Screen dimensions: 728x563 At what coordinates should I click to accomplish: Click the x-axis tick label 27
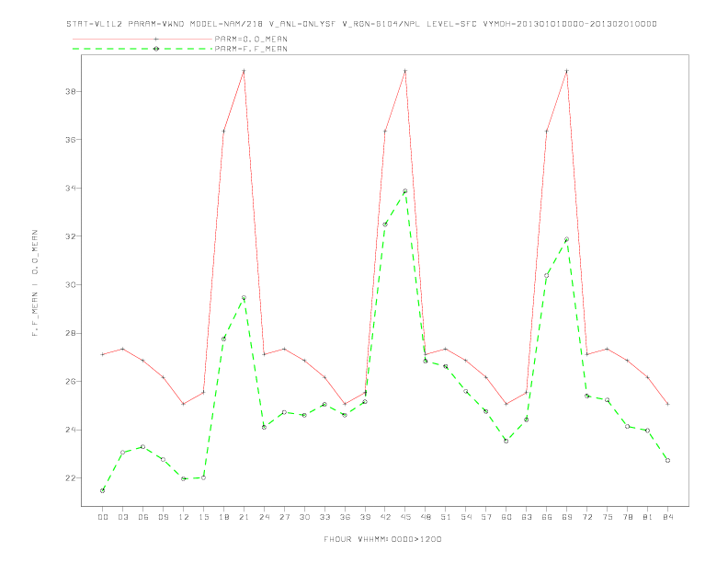[x=284, y=517]
